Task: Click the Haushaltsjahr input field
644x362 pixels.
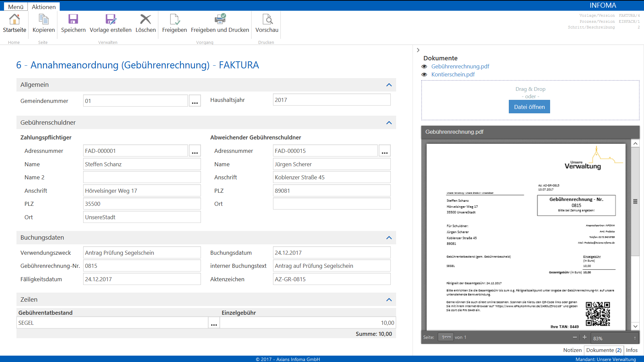Action: pyautogui.click(x=332, y=100)
